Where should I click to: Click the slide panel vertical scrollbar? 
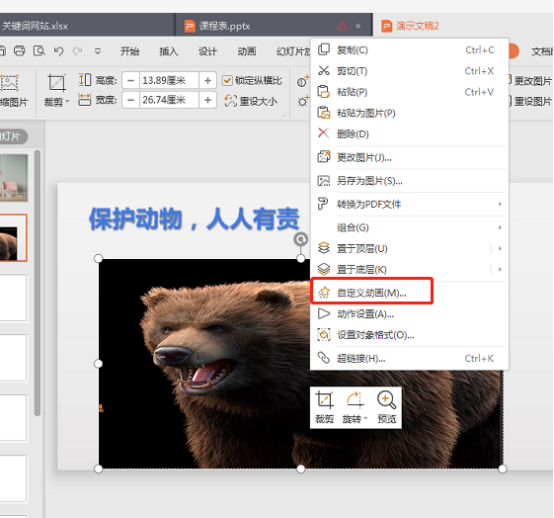pos(37,283)
